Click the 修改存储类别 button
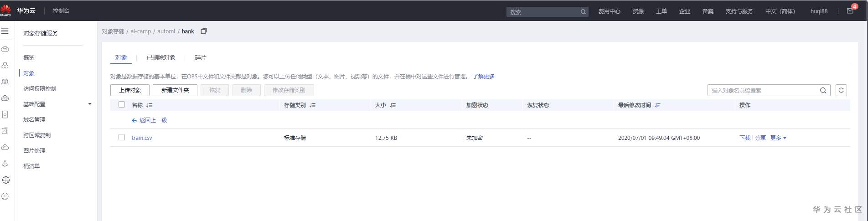 289,90
